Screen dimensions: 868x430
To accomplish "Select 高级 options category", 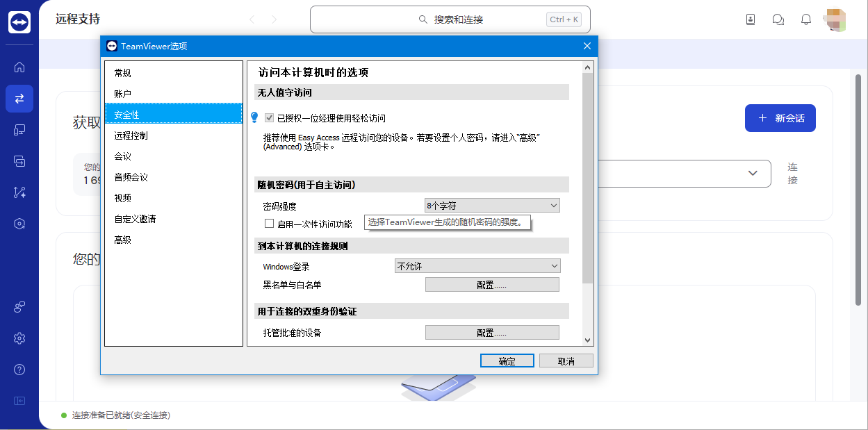I will (174, 240).
